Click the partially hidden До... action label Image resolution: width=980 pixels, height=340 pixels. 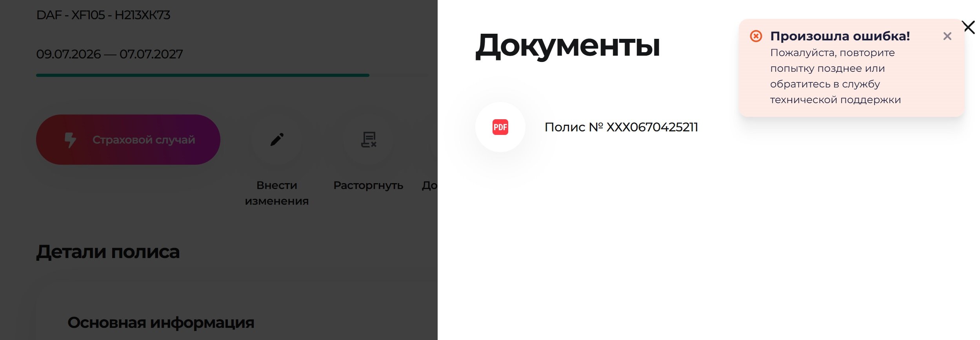click(x=430, y=185)
